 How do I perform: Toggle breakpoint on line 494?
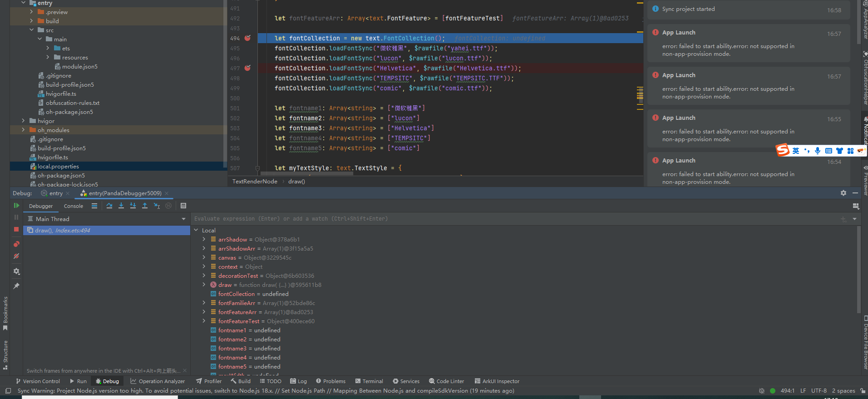point(247,38)
